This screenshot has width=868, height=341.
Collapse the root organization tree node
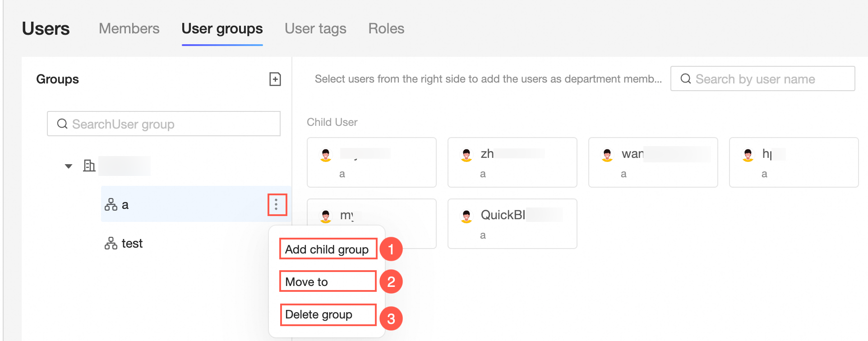tap(69, 166)
